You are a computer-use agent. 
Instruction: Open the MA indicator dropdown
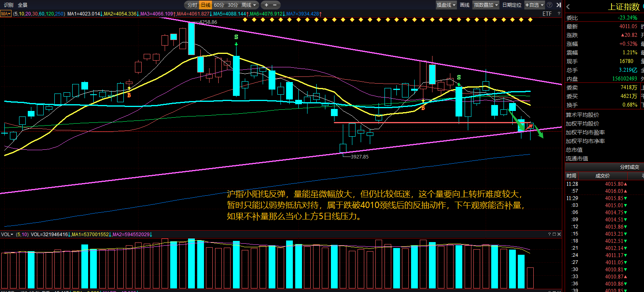[6, 14]
